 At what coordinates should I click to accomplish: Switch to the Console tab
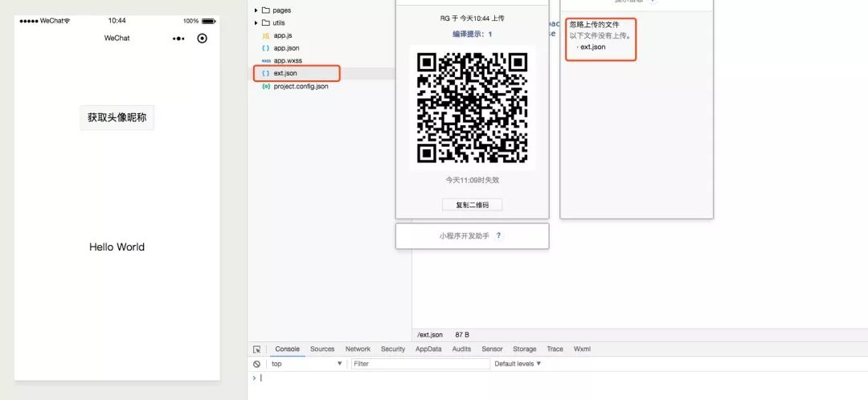pos(287,349)
